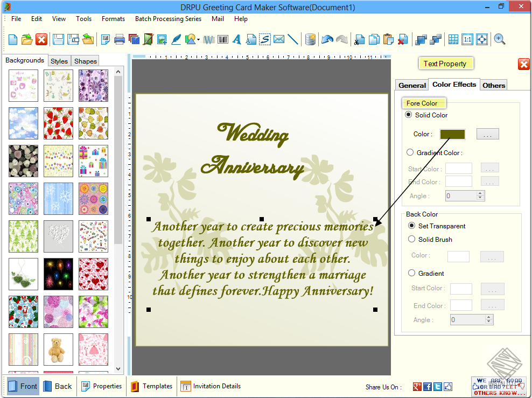Click the olive Fore Color swatch
Screen dimensions: 532x398
(x=452, y=134)
